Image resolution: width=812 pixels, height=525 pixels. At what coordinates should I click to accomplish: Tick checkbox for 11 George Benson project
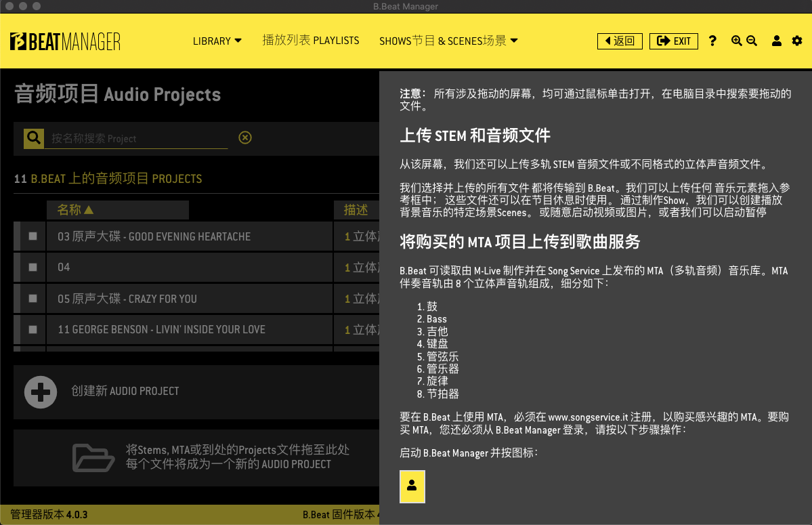33,329
